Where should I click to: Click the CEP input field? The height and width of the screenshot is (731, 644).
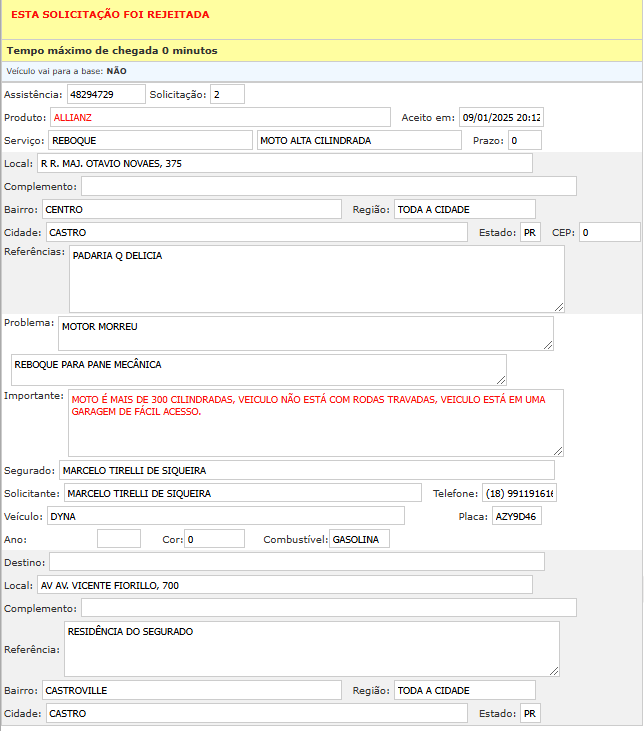609,232
